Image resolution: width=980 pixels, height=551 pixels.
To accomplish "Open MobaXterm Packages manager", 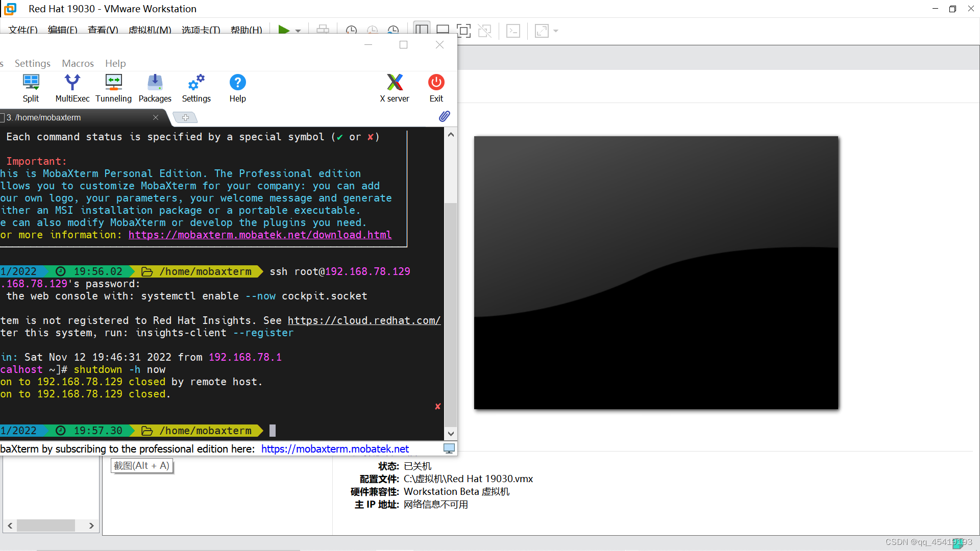I will (155, 88).
